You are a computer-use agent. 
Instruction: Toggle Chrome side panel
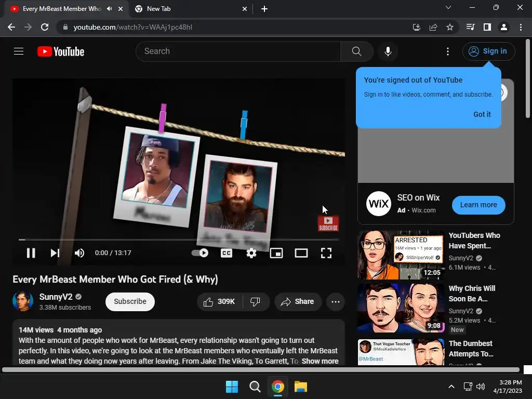click(487, 27)
